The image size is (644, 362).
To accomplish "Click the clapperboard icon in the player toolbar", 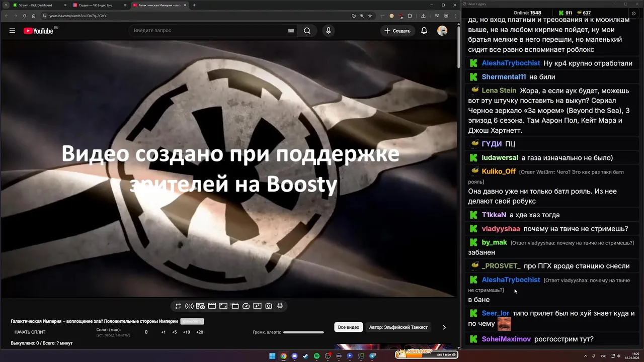I will click(212, 306).
